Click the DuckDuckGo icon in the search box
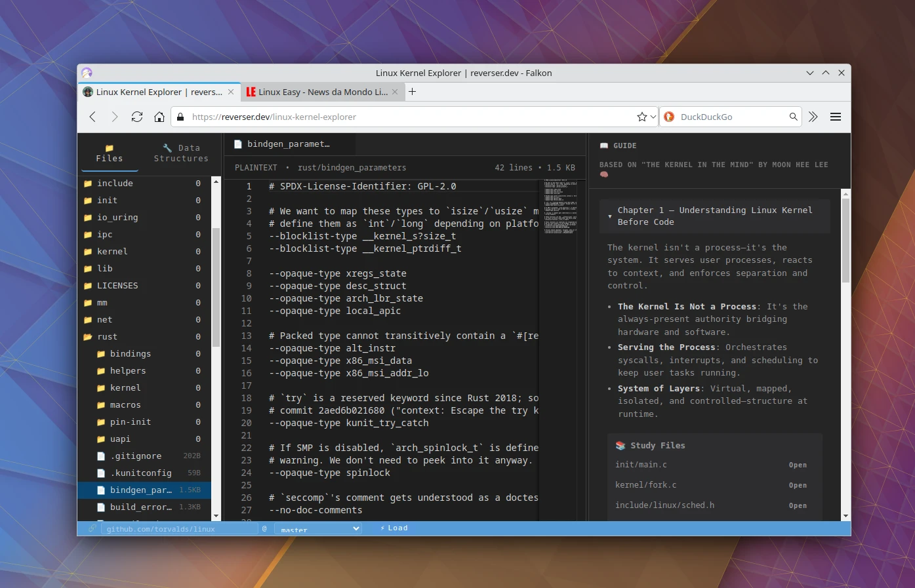915x588 pixels. click(x=668, y=117)
